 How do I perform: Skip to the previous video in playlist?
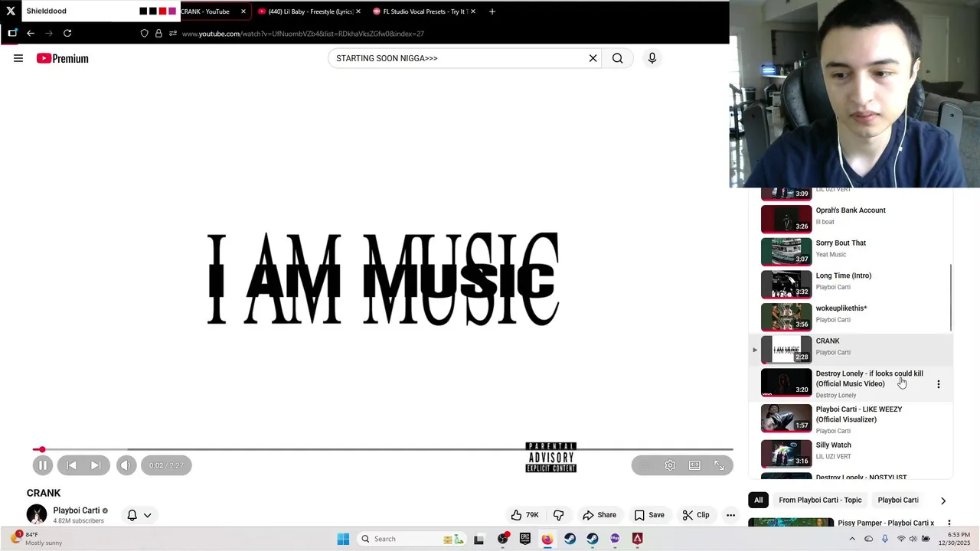[71, 465]
